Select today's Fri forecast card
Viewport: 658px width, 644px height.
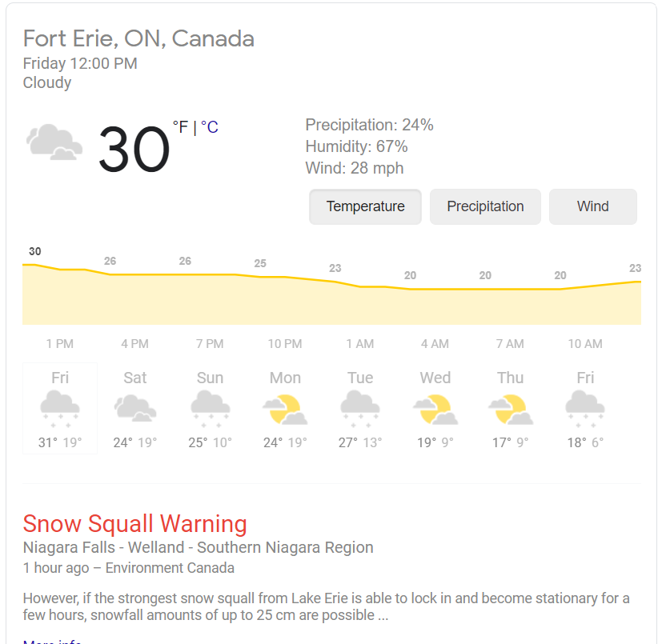pyautogui.click(x=60, y=408)
